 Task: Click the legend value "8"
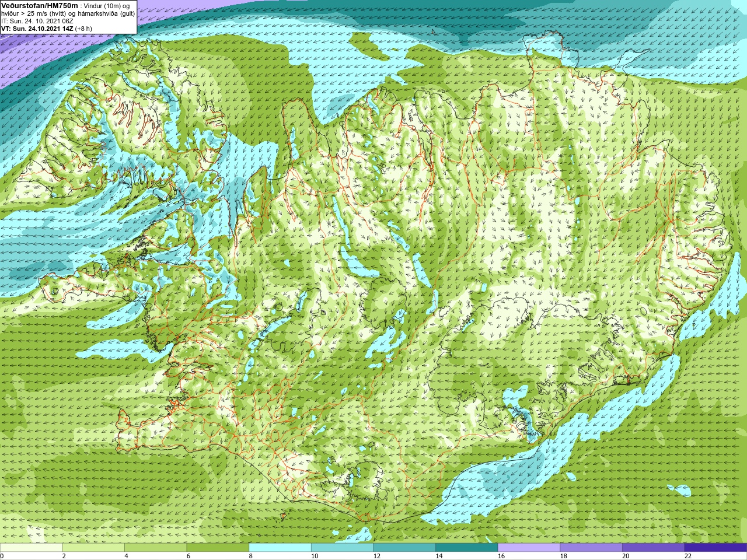[250, 556]
